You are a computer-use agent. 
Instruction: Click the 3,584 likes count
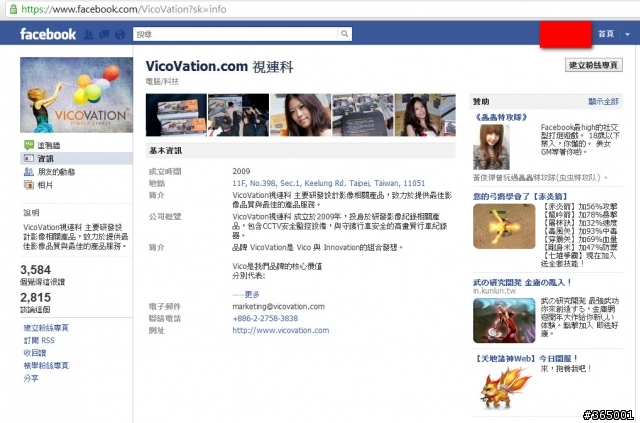(36, 270)
